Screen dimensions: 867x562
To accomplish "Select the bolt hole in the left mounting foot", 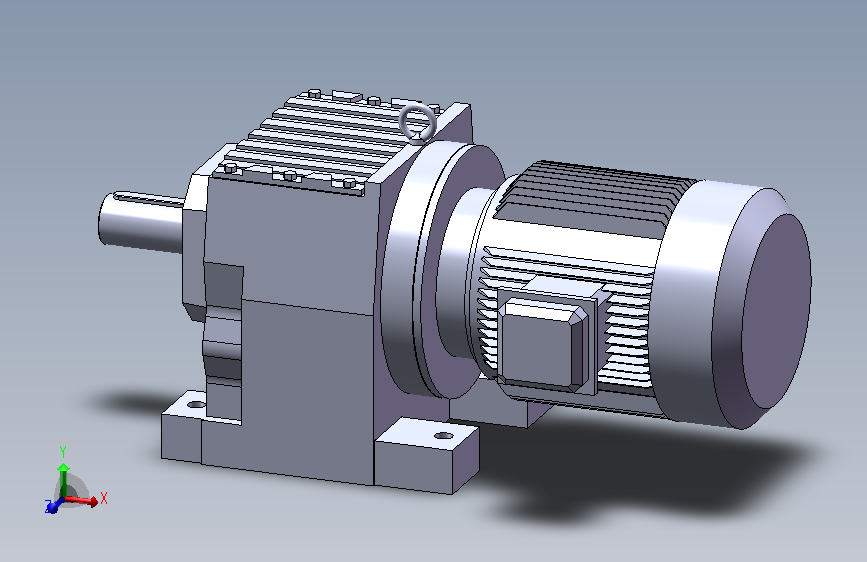I will pos(196,405).
